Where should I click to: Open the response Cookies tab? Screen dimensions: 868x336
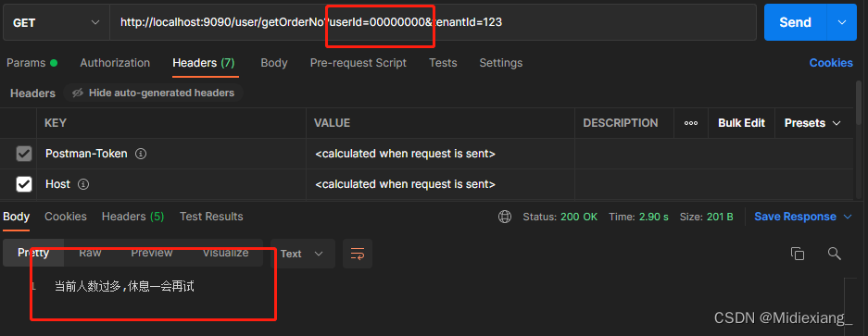tap(66, 217)
